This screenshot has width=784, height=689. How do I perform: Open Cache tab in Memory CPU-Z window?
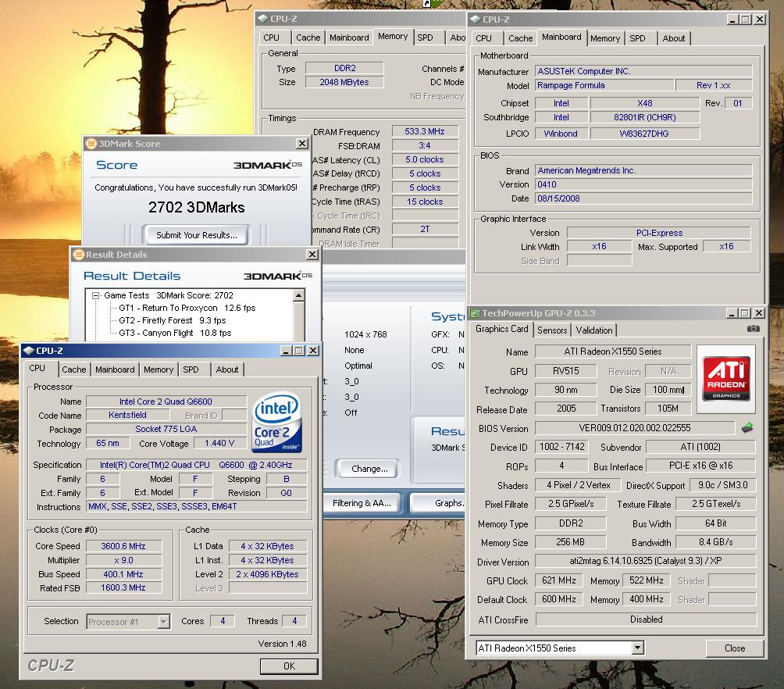308,37
